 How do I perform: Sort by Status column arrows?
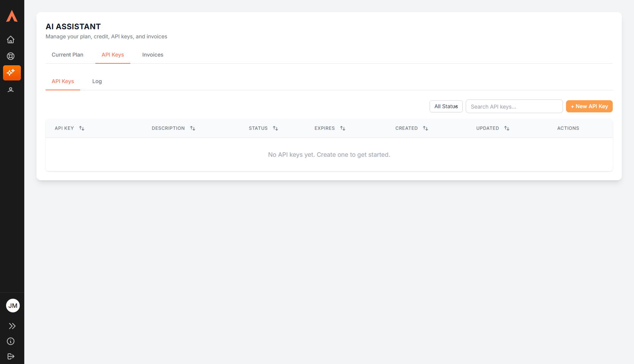click(275, 128)
